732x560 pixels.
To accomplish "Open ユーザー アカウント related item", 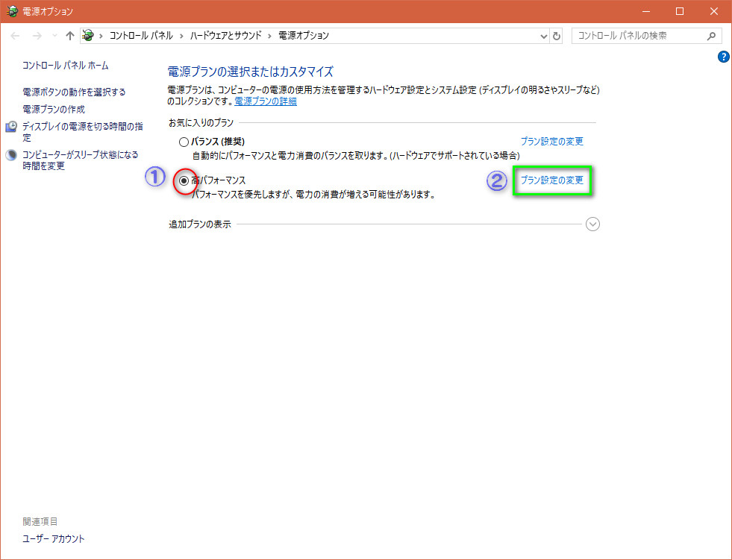I will [54, 538].
